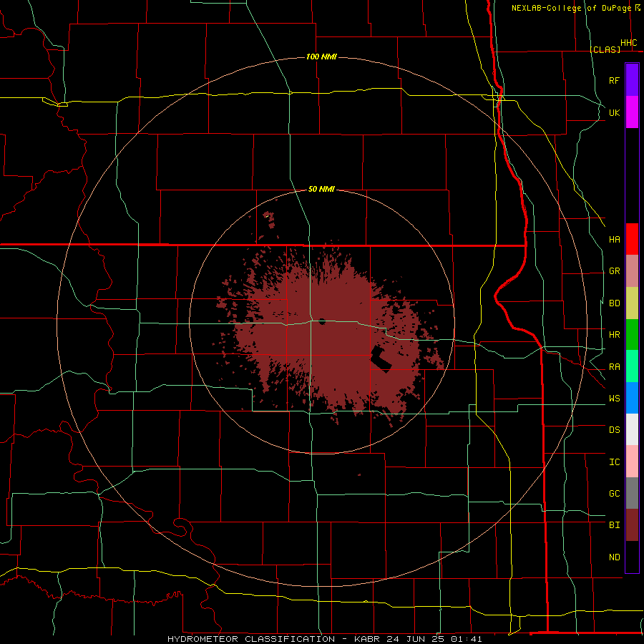
Task: Click the ND legend label
Action: coord(614,557)
